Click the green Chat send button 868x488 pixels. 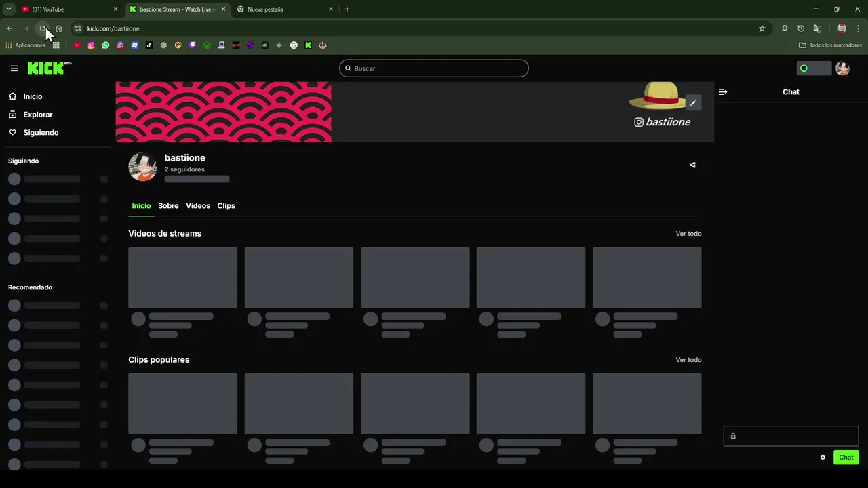846,457
